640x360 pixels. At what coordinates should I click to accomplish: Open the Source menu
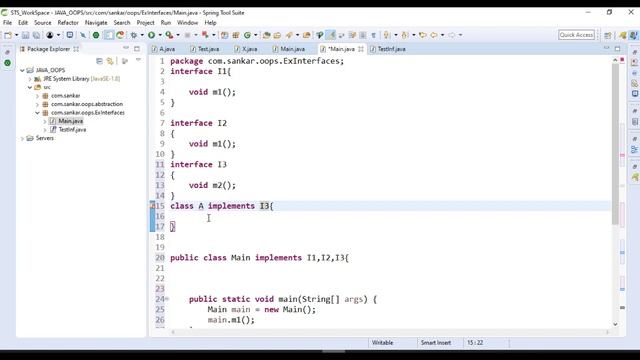click(42, 23)
